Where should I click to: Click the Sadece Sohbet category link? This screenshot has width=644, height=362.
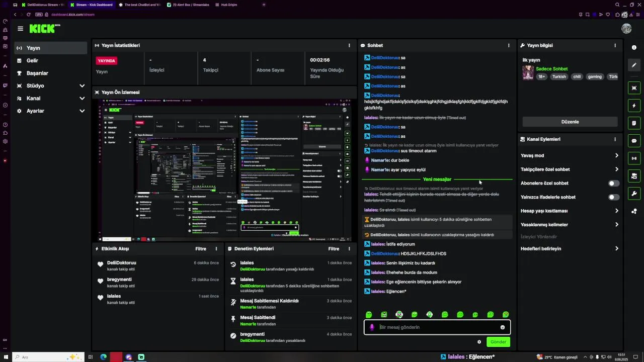[551, 69]
